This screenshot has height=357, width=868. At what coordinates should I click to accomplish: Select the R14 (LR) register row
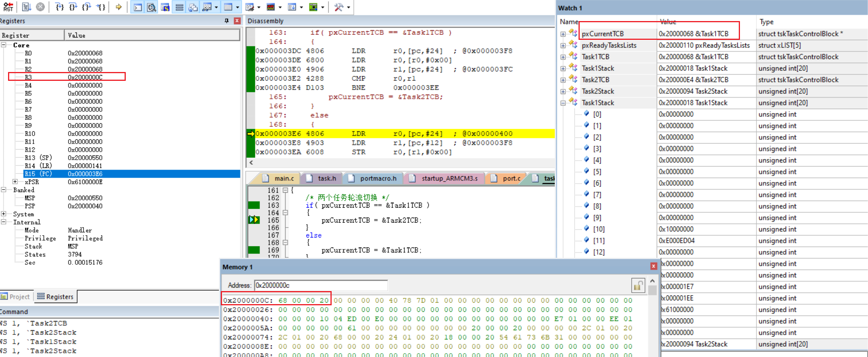[132, 166]
